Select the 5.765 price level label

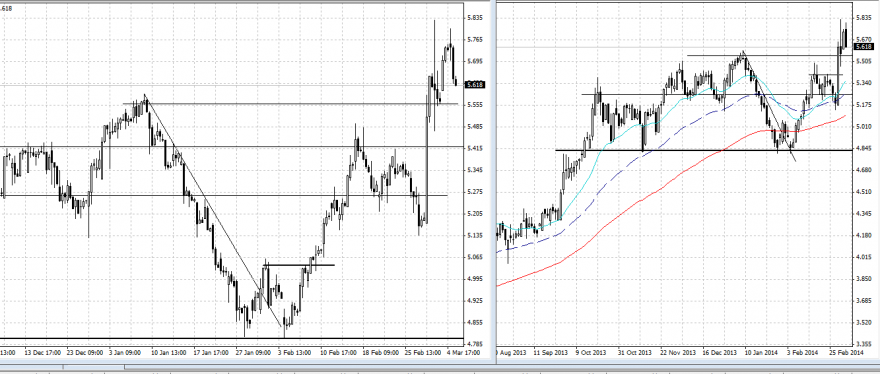click(475, 40)
